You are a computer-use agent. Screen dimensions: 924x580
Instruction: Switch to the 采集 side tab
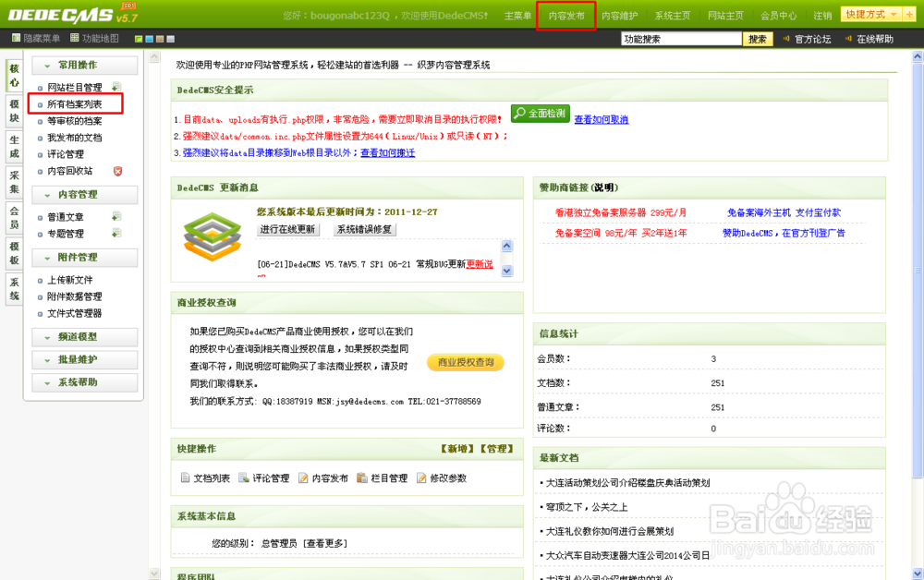[14, 182]
